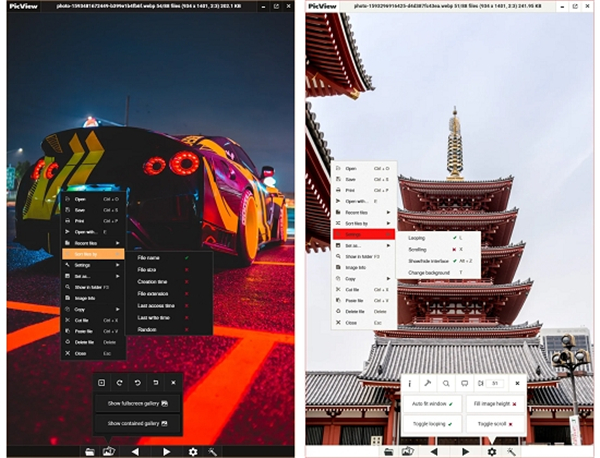Screen dimensions: 600x458
Task: Open the folder icon in dark window bottom bar
Action: [x=90, y=451]
